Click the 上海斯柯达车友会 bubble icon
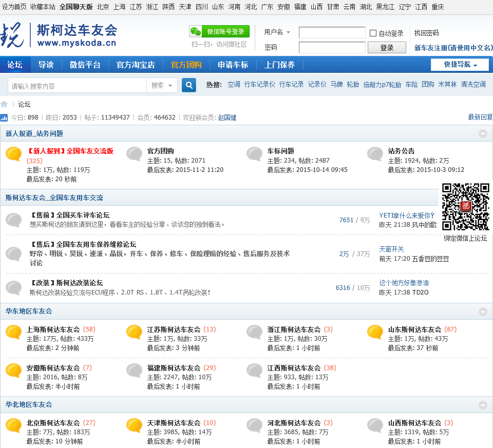This screenshot has width=493, height=448. [14, 332]
